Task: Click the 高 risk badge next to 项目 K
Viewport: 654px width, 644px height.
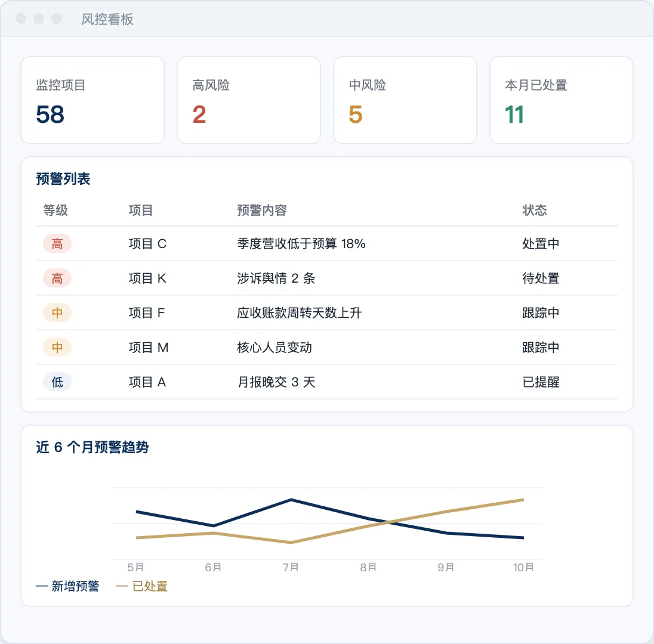Action: [57, 278]
